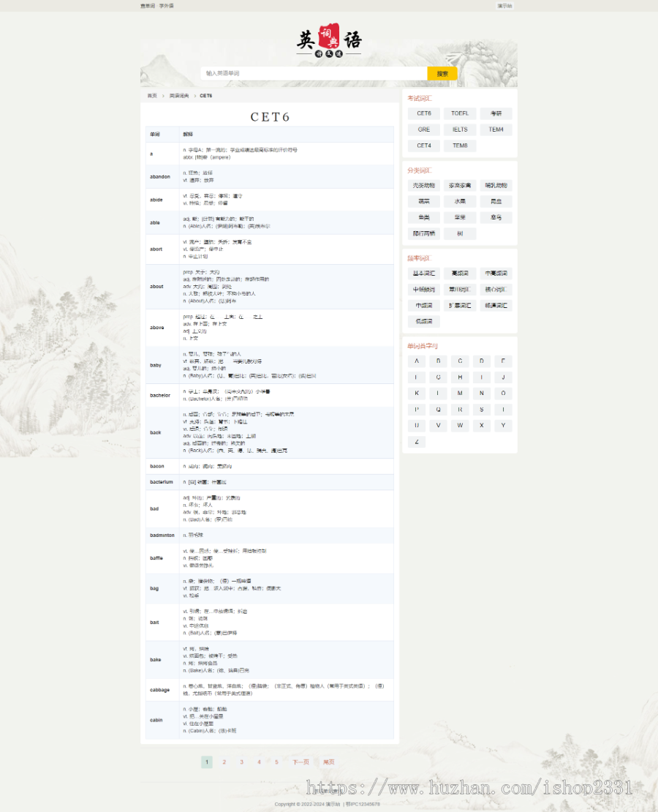Viewport: 658px width, 812px height.
Task: Select the CET6 exam vocabulary tag
Action: coord(424,113)
